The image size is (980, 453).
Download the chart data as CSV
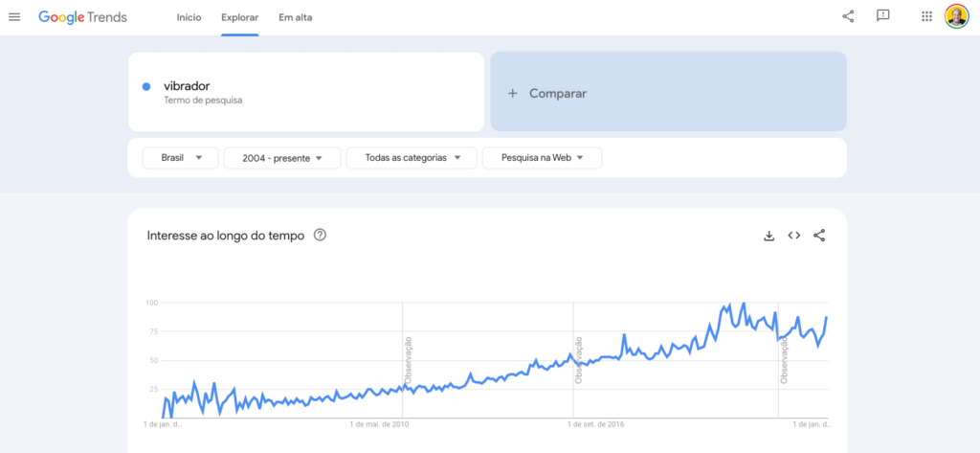click(x=768, y=236)
